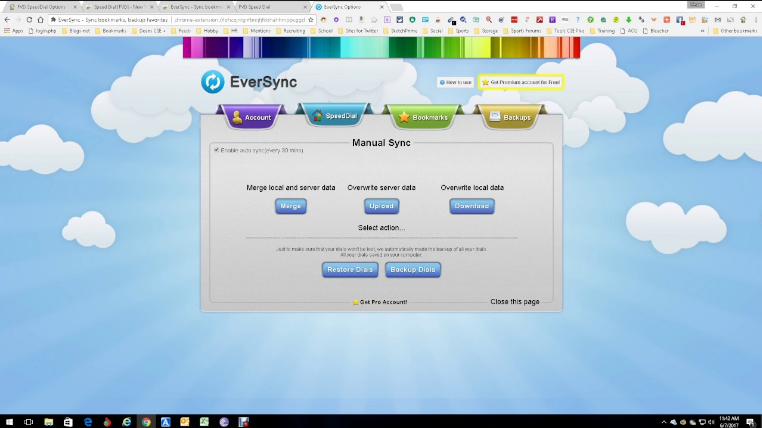Show hidden system tray icons

[x=664, y=422]
